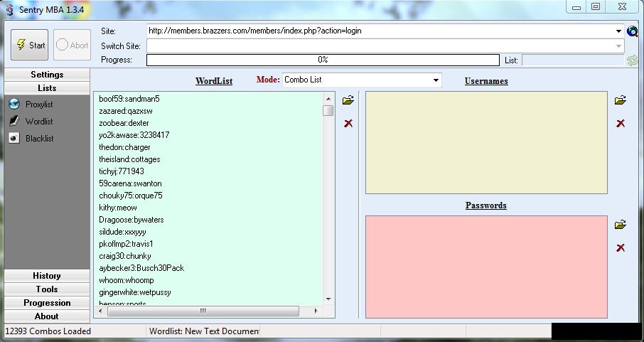Click the Sentry MBA title bar icon
644x342 pixels.
(9, 9)
